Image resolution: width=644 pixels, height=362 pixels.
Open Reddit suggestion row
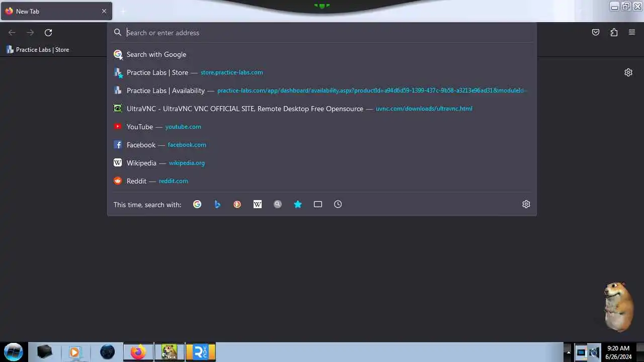click(x=322, y=181)
